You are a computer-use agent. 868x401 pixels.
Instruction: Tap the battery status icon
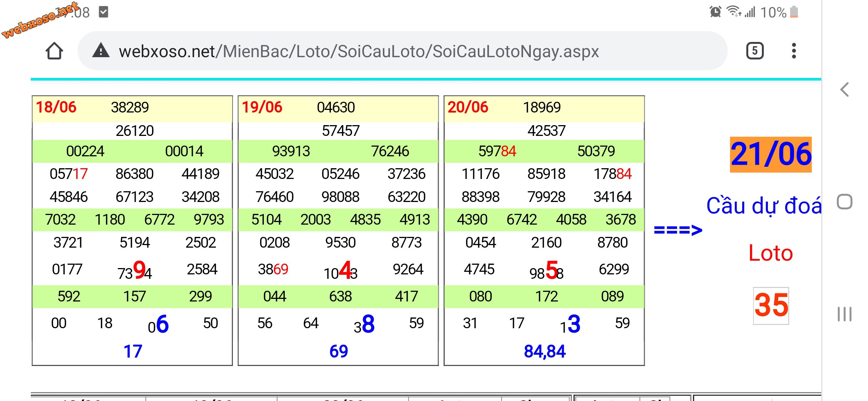click(794, 12)
